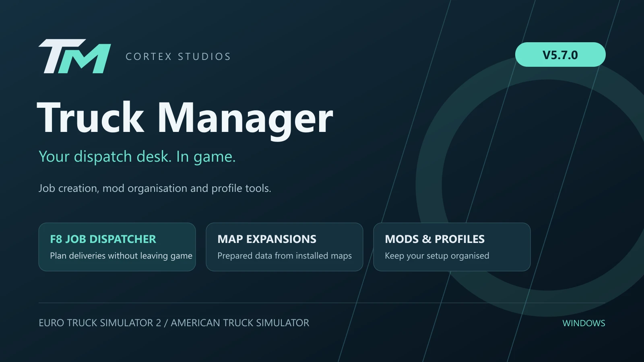The image size is (644, 362).
Task: Click the WINDOWS label
Action: 584,323
